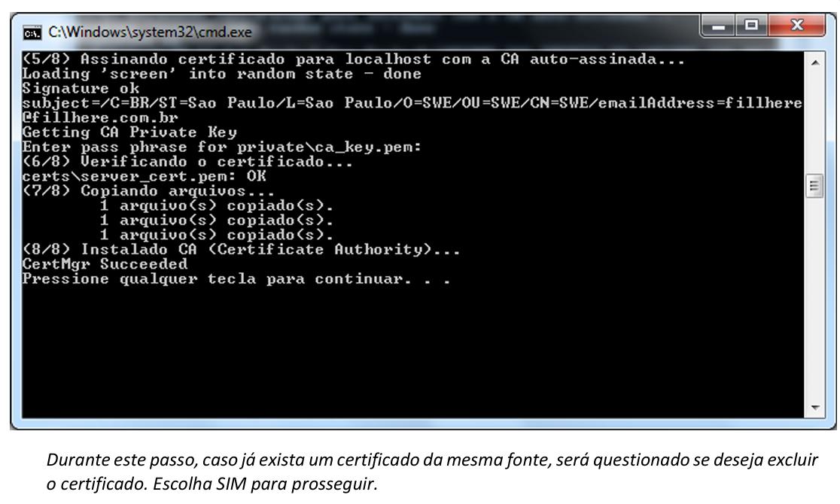The width and height of the screenshot is (840, 504).
Task: Click the C:\Windows\system32\cmd.exe title text
Action: click(150, 32)
